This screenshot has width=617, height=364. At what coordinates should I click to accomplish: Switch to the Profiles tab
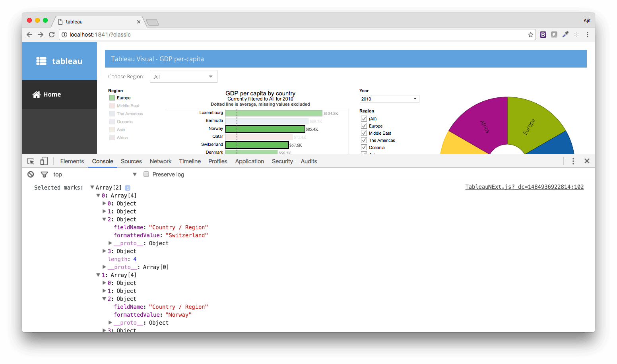point(218,161)
